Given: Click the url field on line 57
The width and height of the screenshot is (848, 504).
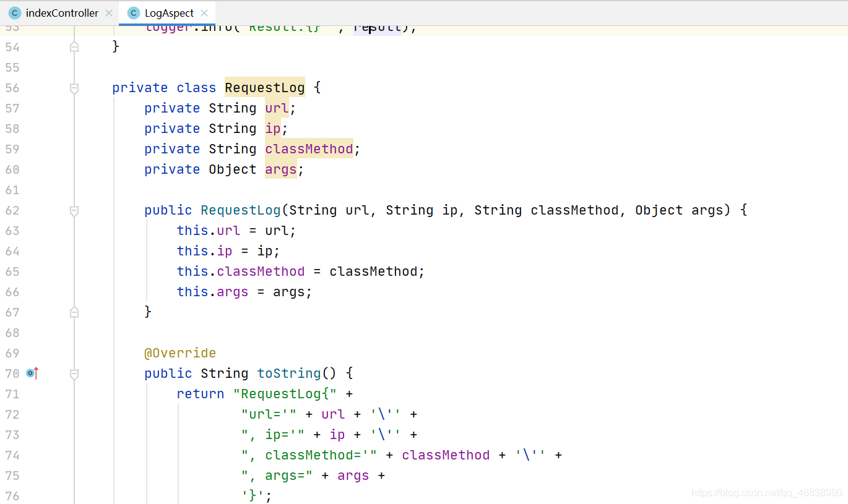Looking at the screenshot, I should click(x=277, y=108).
